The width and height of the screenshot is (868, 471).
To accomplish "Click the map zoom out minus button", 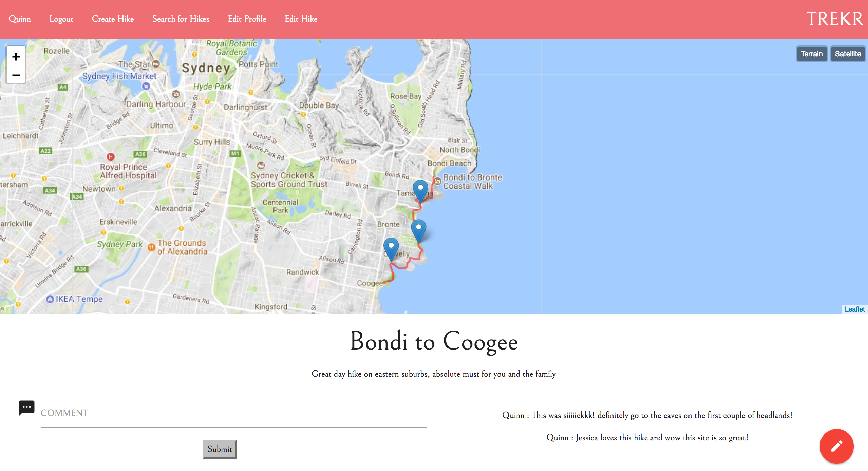I will (x=16, y=75).
